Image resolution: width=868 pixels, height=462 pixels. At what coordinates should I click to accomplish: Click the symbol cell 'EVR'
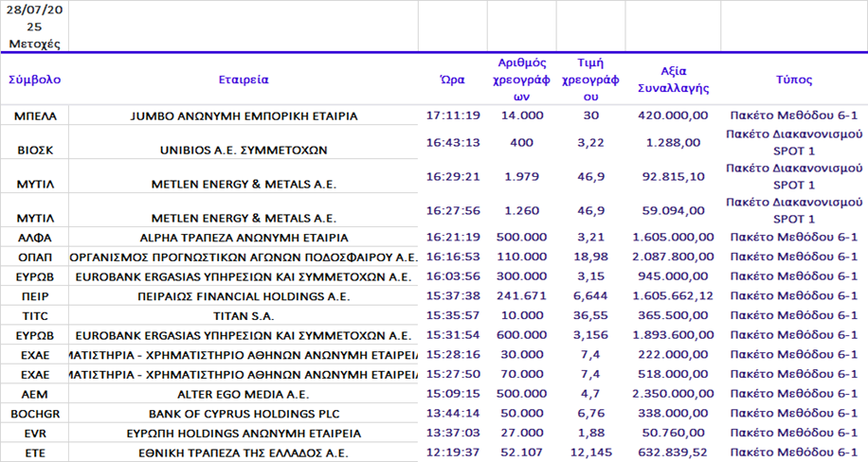[35, 434]
